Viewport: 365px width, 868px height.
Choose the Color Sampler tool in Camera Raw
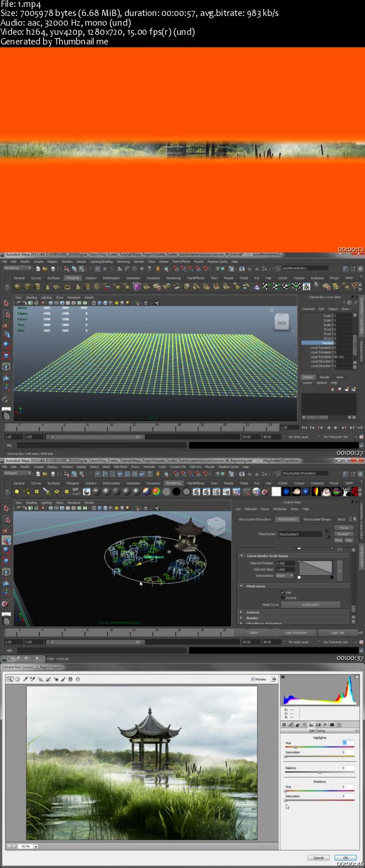coord(33,679)
